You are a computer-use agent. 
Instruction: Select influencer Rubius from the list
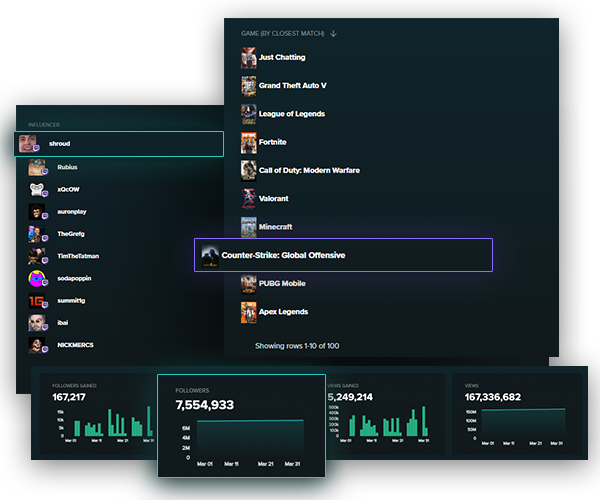pos(67,167)
